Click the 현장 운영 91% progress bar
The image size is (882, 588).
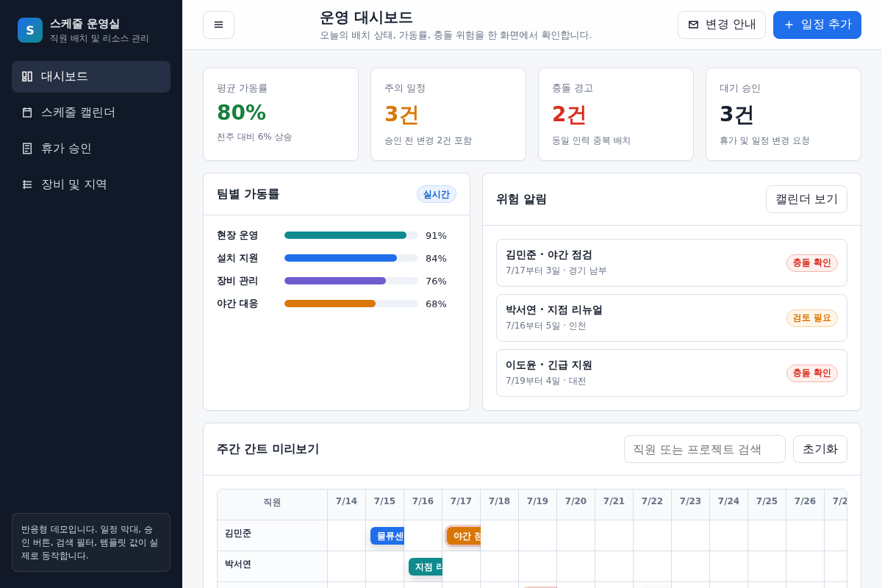pyautogui.click(x=351, y=235)
